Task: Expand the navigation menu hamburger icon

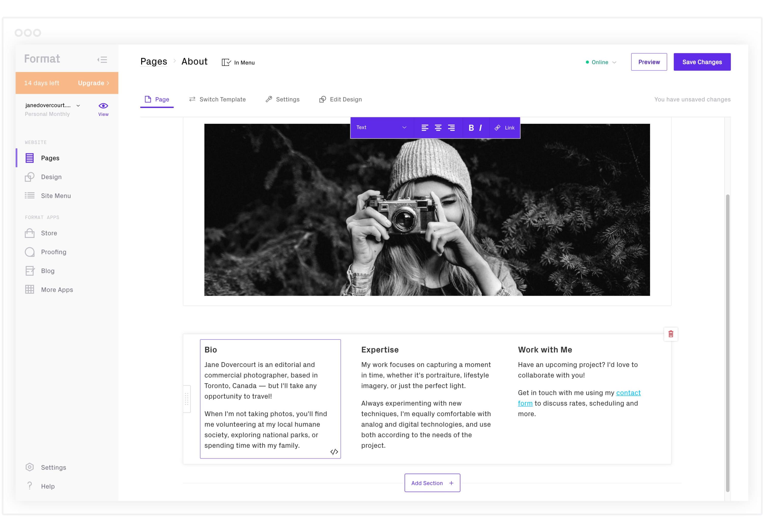Action: tap(103, 59)
